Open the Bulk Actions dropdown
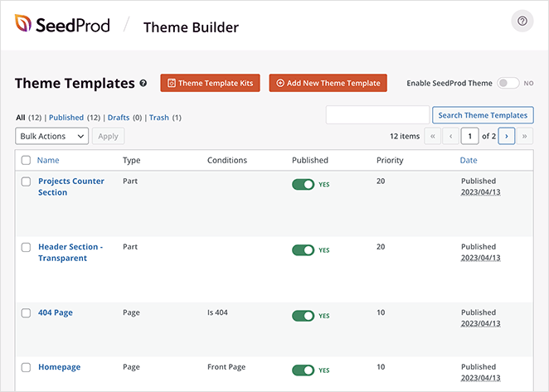The height and width of the screenshot is (392, 549). click(x=51, y=136)
